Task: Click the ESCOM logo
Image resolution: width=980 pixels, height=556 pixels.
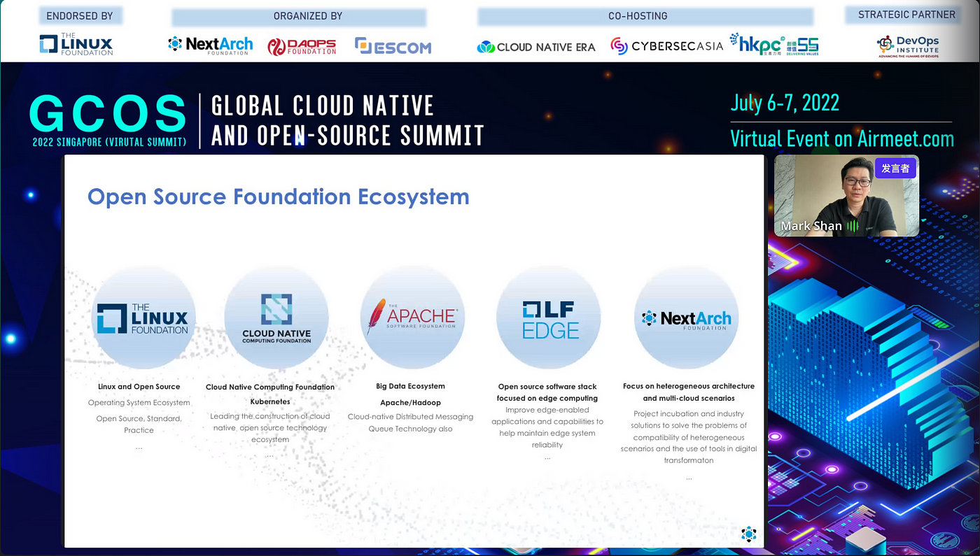Action: click(393, 46)
